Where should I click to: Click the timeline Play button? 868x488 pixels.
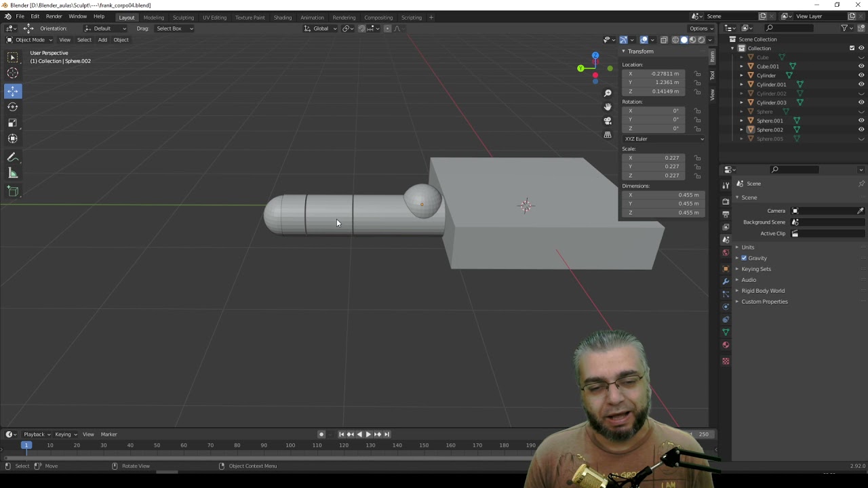(368, 434)
